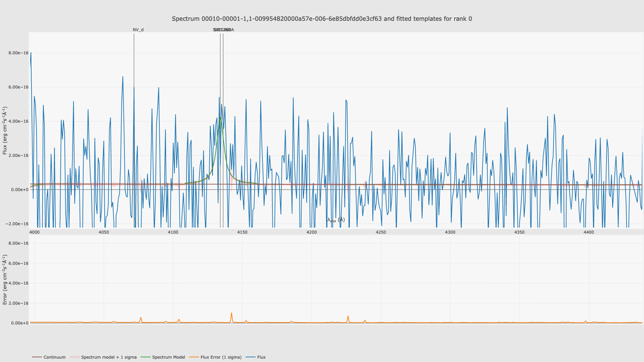Hide the Spectrum model + 1 sigma trace

(x=109, y=357)
